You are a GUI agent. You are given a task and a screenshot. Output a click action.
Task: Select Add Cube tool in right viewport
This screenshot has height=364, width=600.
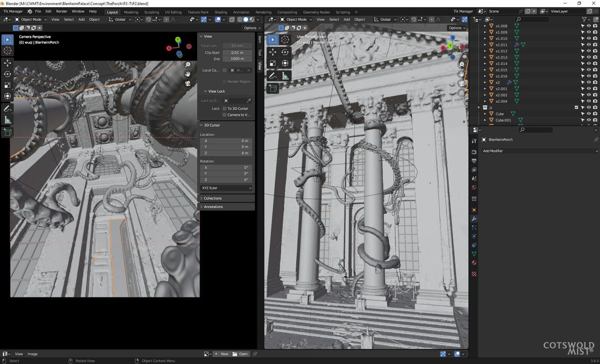[x=273, y=88]
